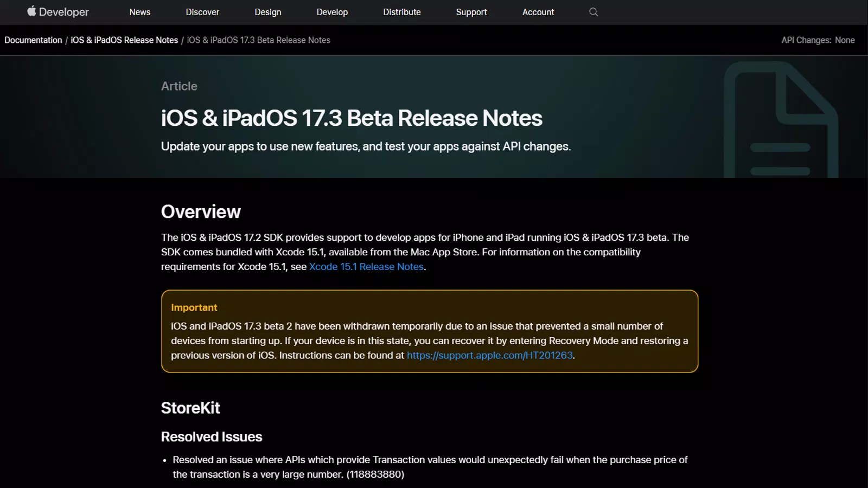The width and height of the screenshot is (868, 488).
Task: Click the Developer wordmark next to the Apple logo
Action: point(65,11)
